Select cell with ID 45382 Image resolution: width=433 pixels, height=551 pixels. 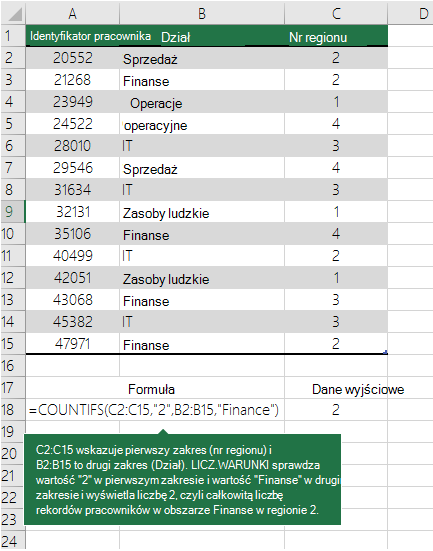tap(72, 322)
